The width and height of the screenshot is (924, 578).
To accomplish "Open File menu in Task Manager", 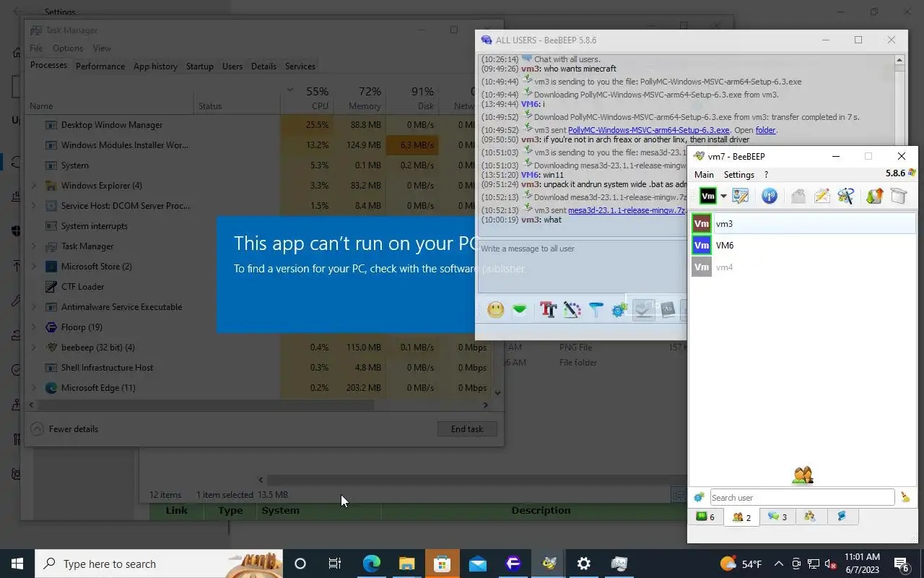I will tap(36, 48).
